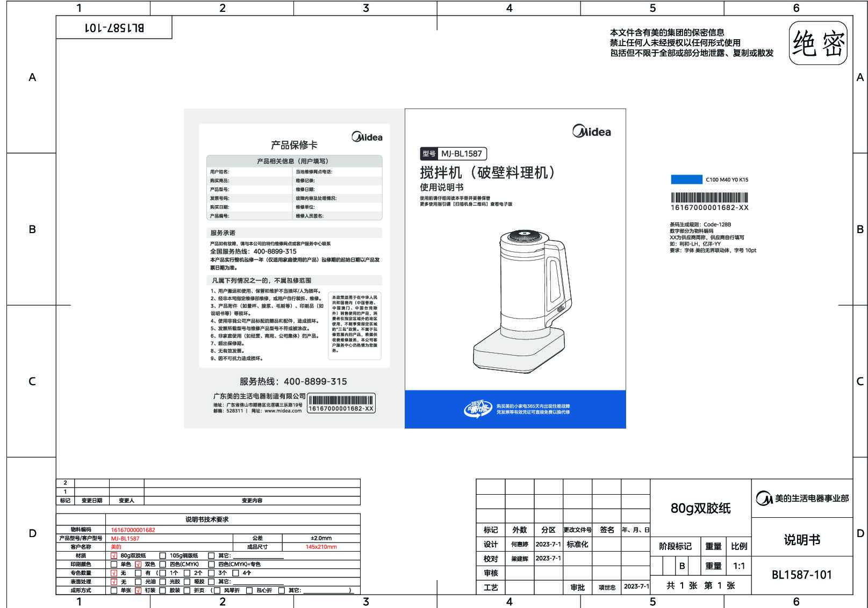This screenshot has height=608, width=868.
Task: Toggle the 风琴折 checkbox
Action: 217,590
